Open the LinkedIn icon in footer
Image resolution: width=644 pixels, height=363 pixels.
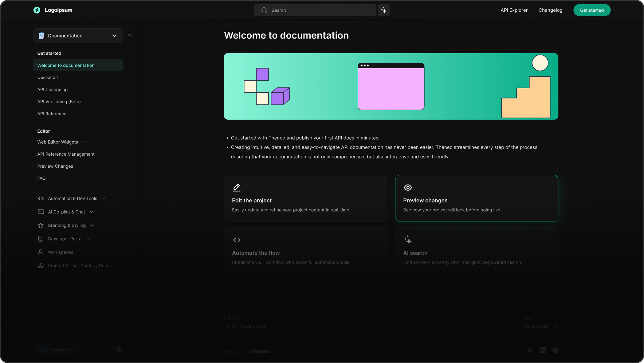coord(543,350)
